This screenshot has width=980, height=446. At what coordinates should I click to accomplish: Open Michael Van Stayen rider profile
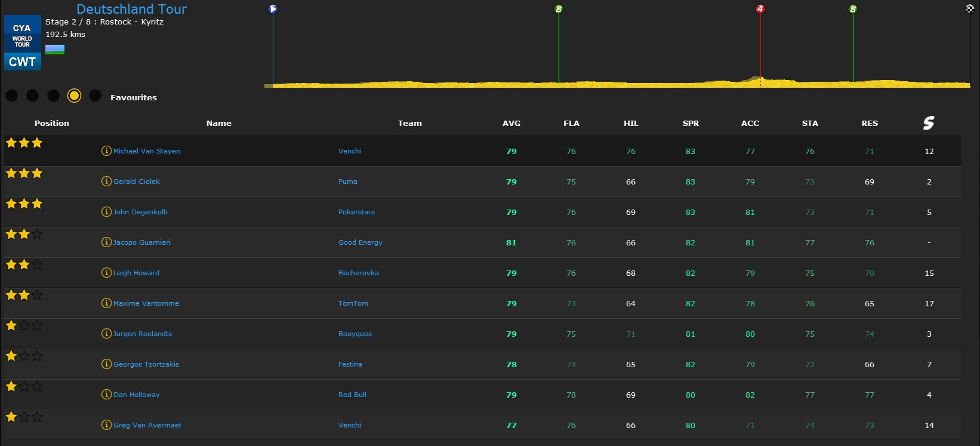tap(147, 151)
